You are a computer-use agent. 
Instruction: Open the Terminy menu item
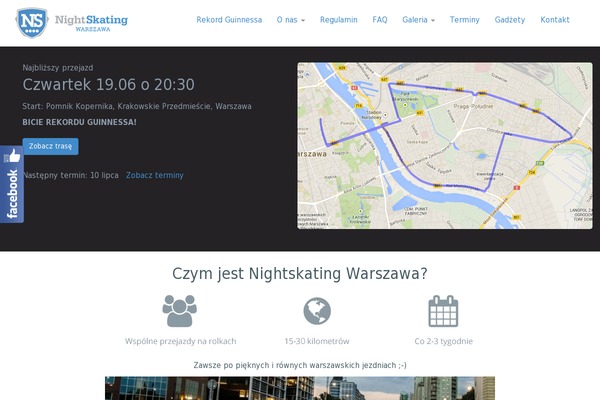[x=465, y=20]
